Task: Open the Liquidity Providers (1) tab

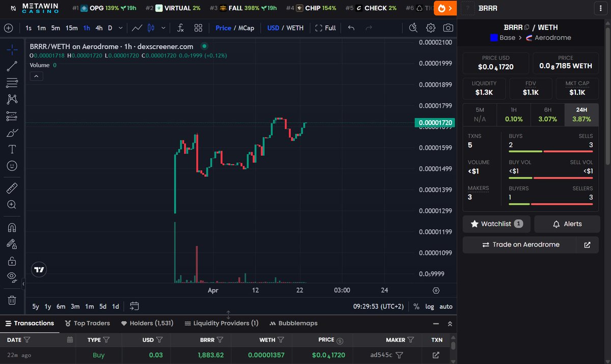Action: pos(221,323)
